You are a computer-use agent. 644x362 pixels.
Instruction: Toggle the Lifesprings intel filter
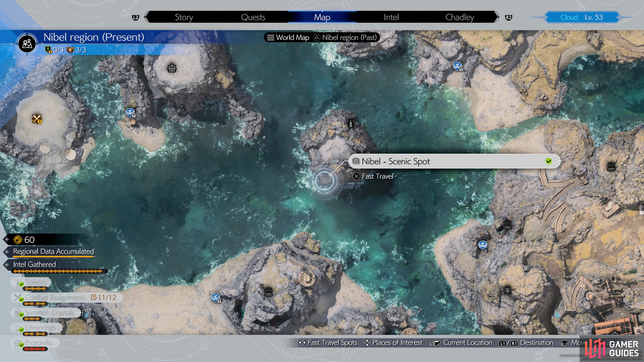(x=36, y=328)
